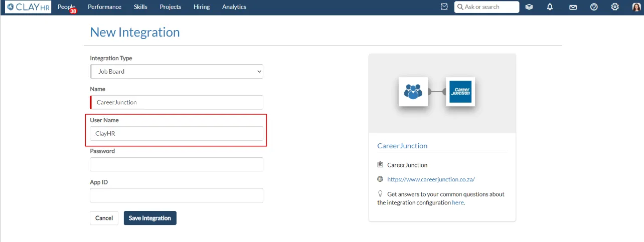Image resolution: width=644 pixels, height=242 pixels.
Task: Open the Analytics menu
Action: pyautogui.click(x=234, y=7)
